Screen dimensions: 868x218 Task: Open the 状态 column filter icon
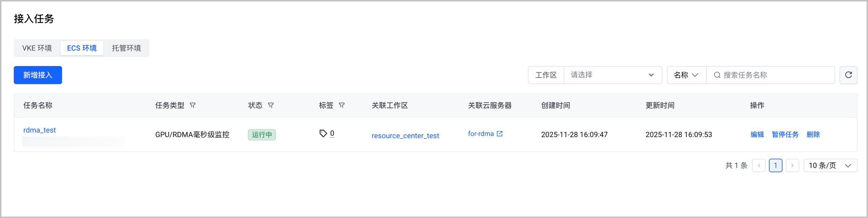tap(271, 105)
